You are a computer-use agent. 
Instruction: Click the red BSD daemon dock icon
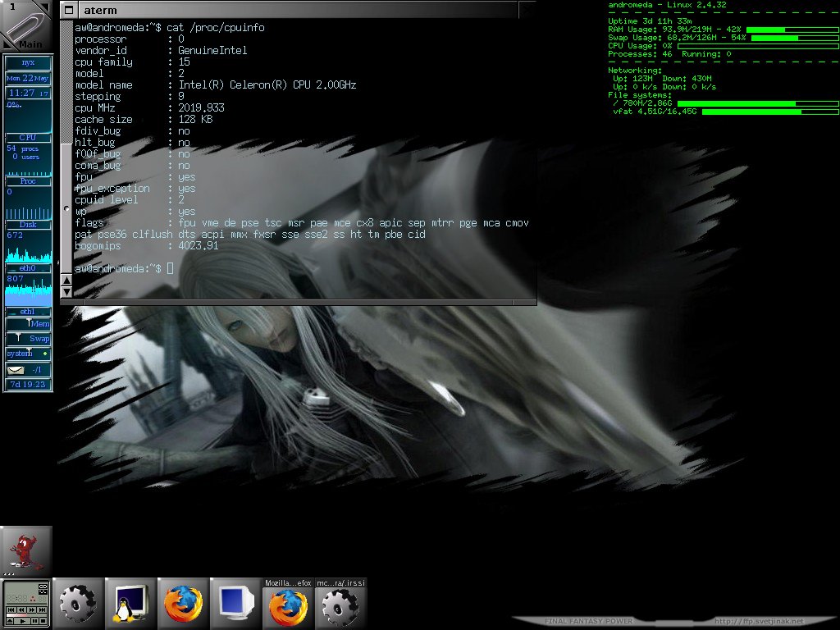[x=25, y=551]
